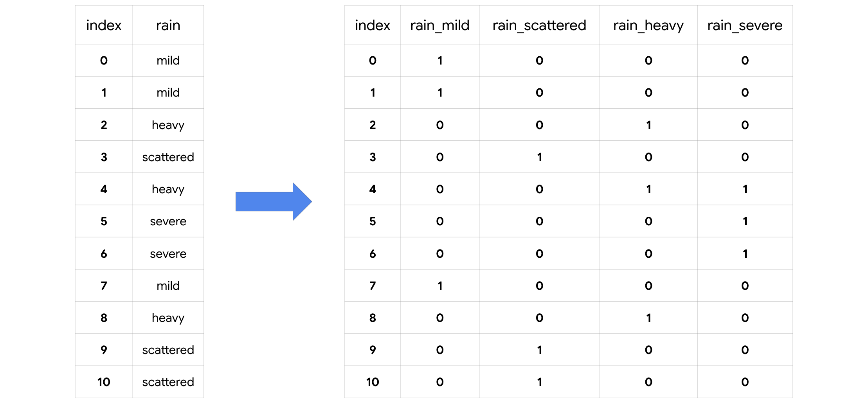Select the 'scattered' cell in row 10
This screenshot has height=406, width=868.
[168, 382]
